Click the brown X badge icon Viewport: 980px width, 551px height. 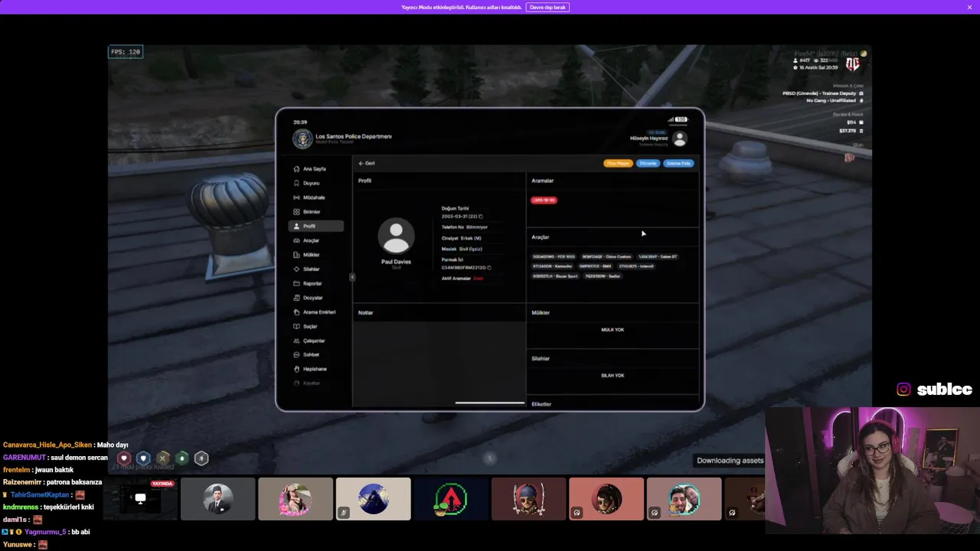162,458
